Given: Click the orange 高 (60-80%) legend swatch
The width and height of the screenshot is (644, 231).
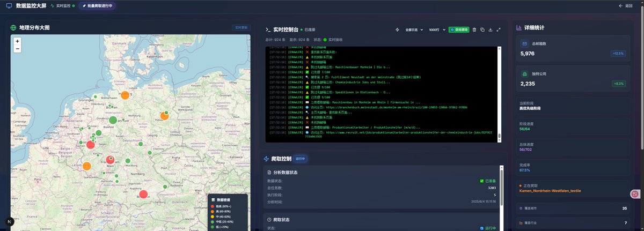Looking at the screenshot, I should pos(214,211).
